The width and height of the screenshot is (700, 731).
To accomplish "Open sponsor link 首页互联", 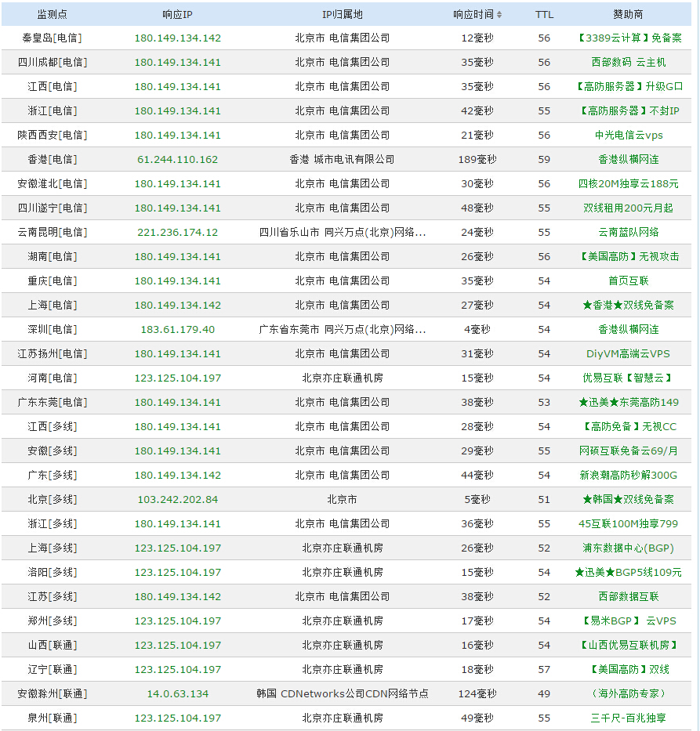I will [x=628, y=280].
